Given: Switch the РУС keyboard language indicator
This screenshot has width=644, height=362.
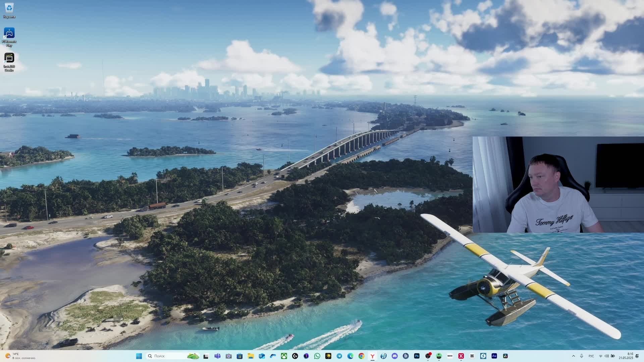Looking at the screenshot, I should tap(591, 356).
